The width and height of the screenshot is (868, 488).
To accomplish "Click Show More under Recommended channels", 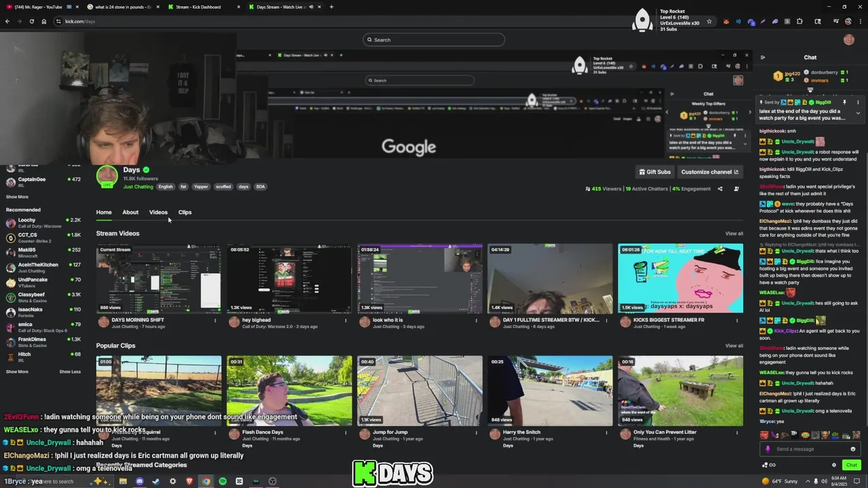I will 17,371.
